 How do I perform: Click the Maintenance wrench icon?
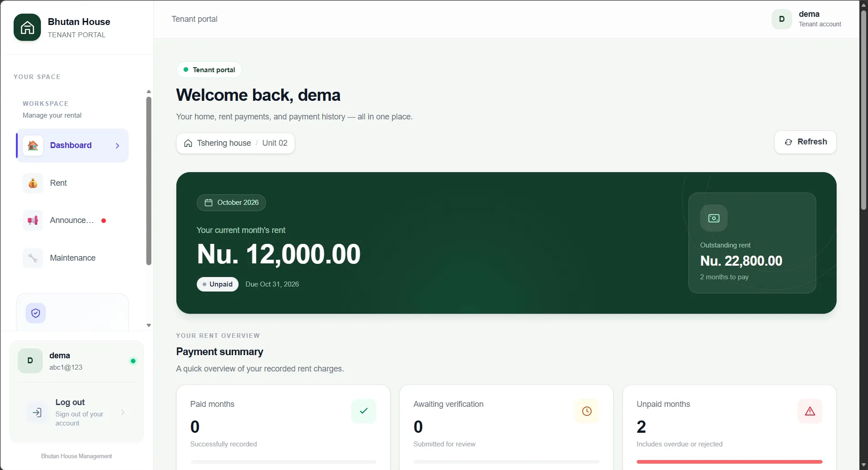point(33,258)
